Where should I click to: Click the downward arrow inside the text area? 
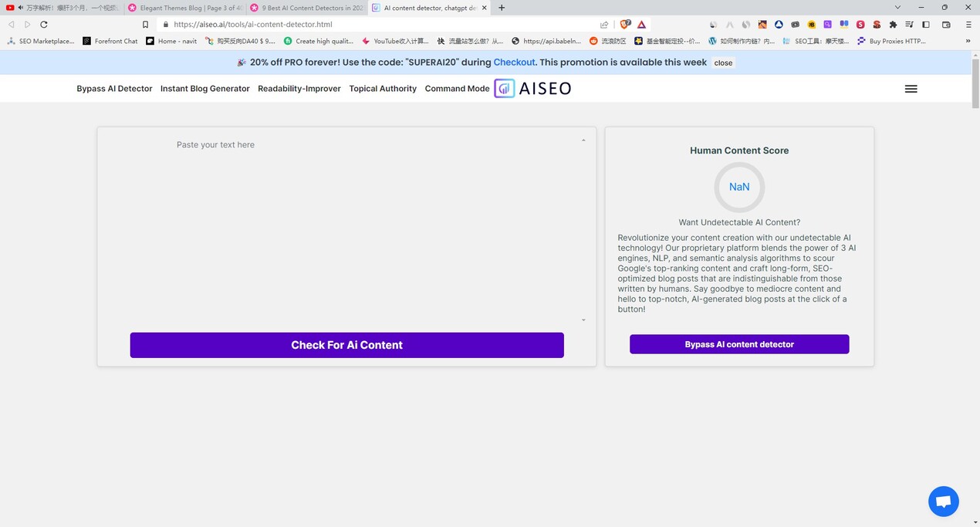[x=583, y=319]
